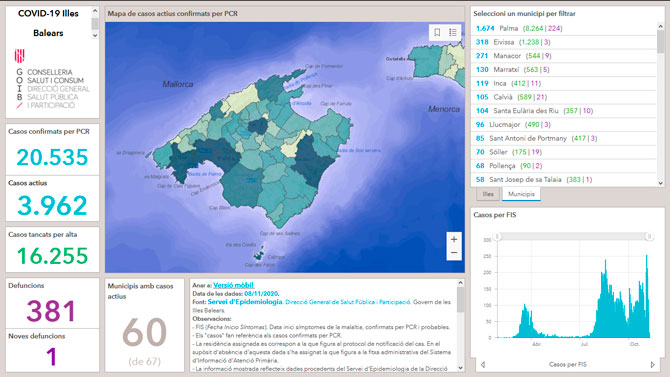Zoom in with the map plus button
Viewport: 670px width, 377px height.
(454, 239)
